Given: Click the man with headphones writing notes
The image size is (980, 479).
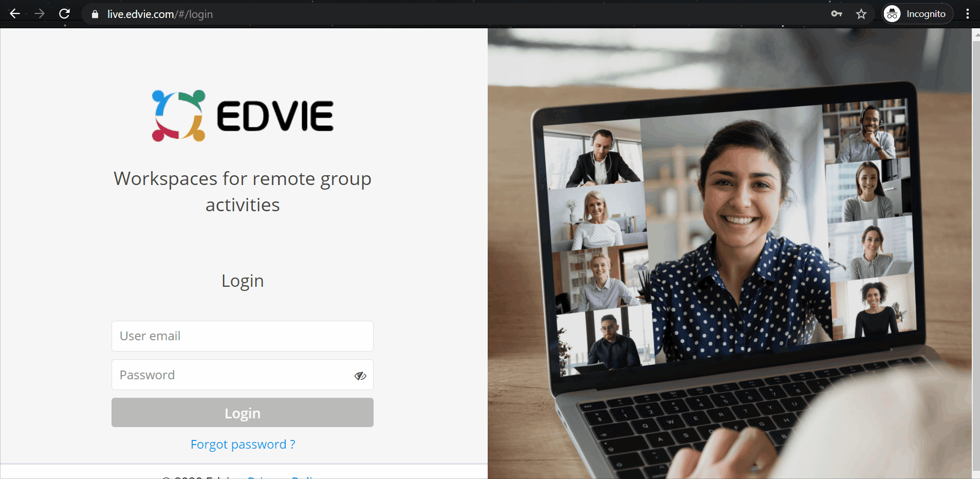Looking at the screenshot, I should click(x=600, y=159).
